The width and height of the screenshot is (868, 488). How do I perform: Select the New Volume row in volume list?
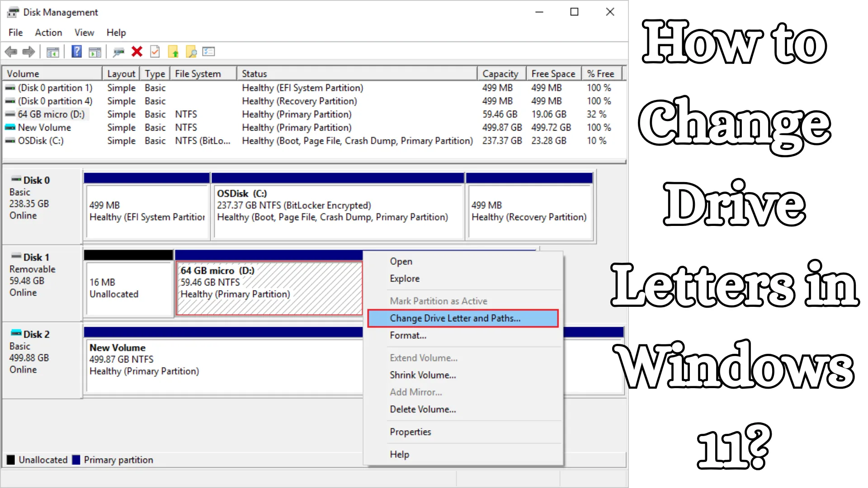[312, 127]
